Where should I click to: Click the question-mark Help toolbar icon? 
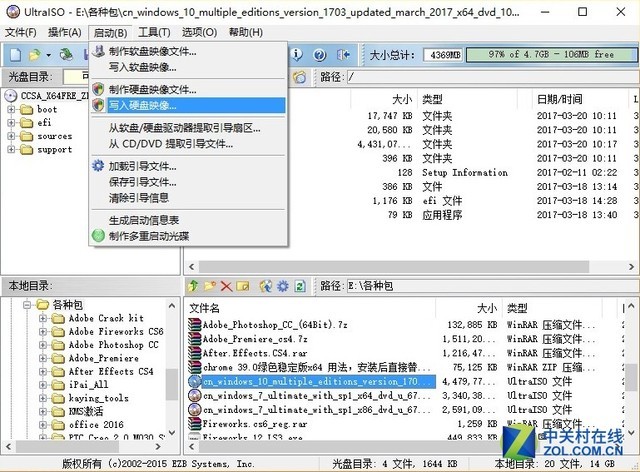320,54
